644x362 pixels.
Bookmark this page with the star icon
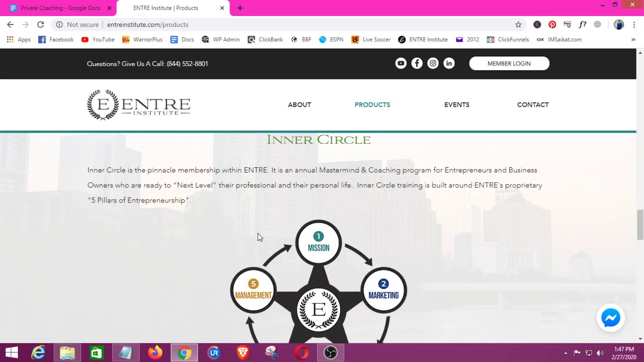[518, 25]
